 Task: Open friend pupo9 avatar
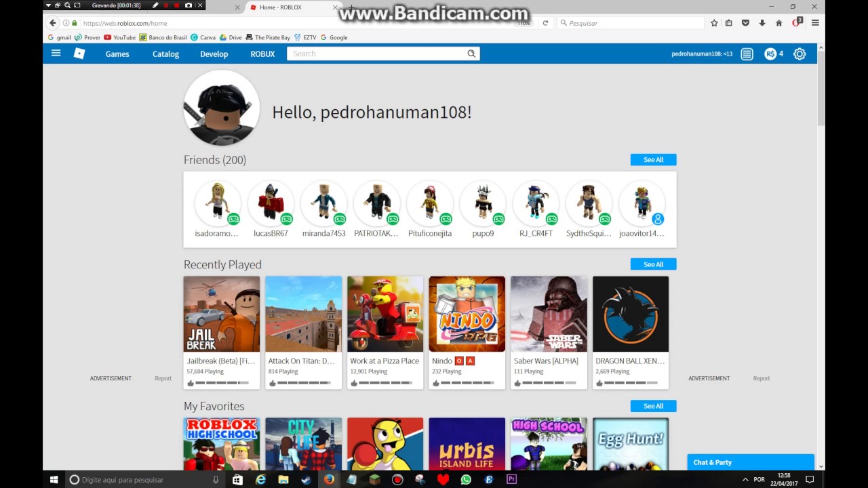point(483,203)
